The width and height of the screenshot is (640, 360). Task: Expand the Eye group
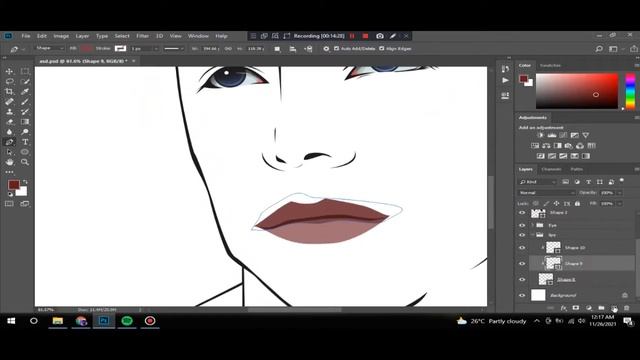(532, 225)
